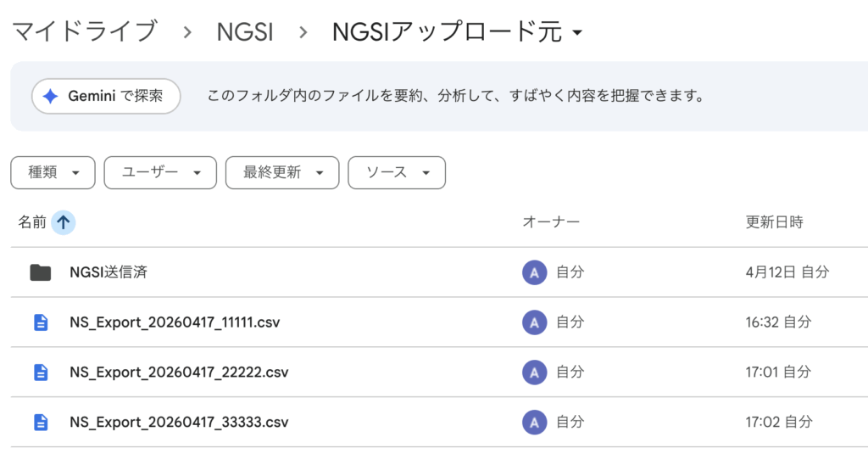Click the オーナー column header
This screenshot has width=868, height=465.
[551, 222]
